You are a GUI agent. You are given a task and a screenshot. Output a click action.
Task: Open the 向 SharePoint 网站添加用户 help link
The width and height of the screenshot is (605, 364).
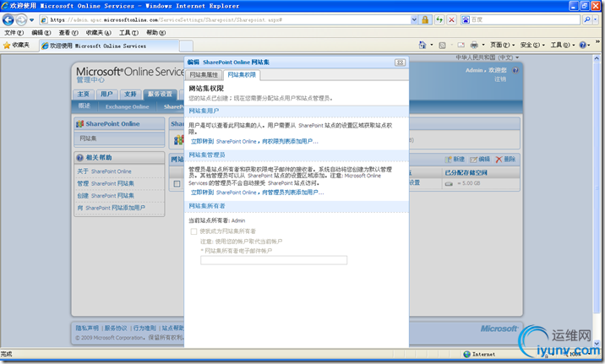coord(112,208)
